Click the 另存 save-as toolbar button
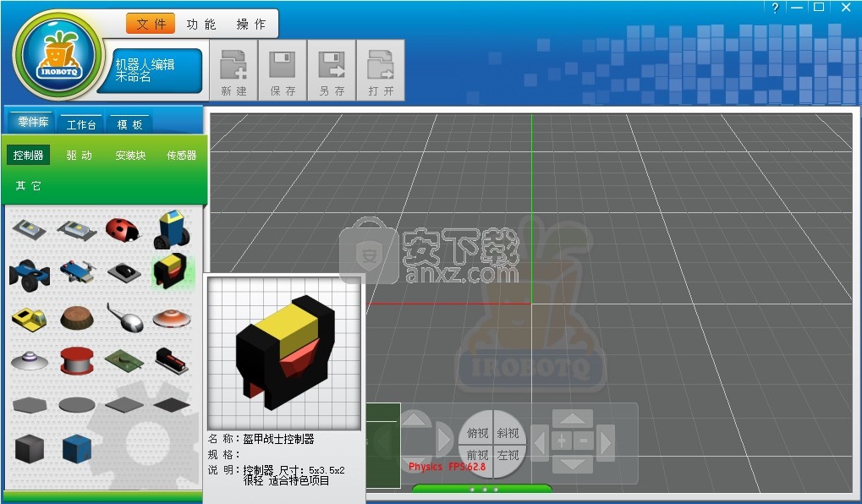Screen dimensions: 862x504 coord(332,70)
